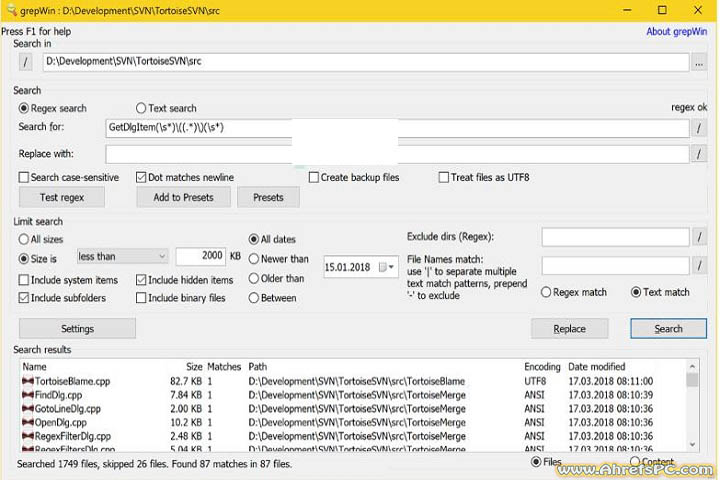Open the About grepWin link

coord(676,32)
